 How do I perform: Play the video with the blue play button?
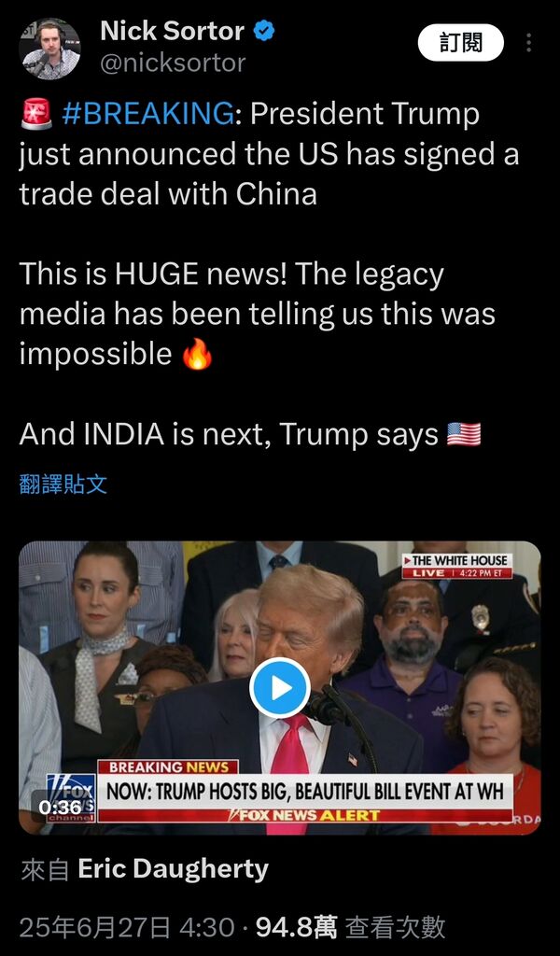(x=280, y=688)
